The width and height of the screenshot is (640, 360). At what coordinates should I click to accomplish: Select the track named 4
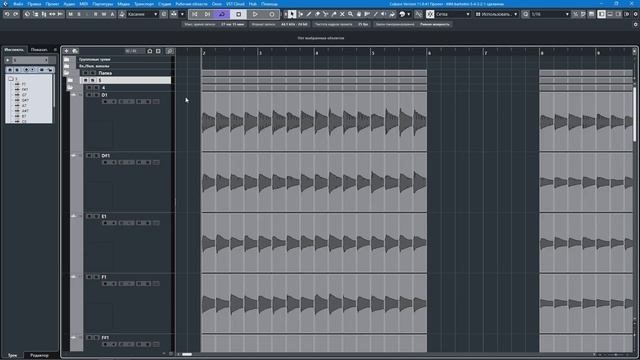click(x=126, y=88)
